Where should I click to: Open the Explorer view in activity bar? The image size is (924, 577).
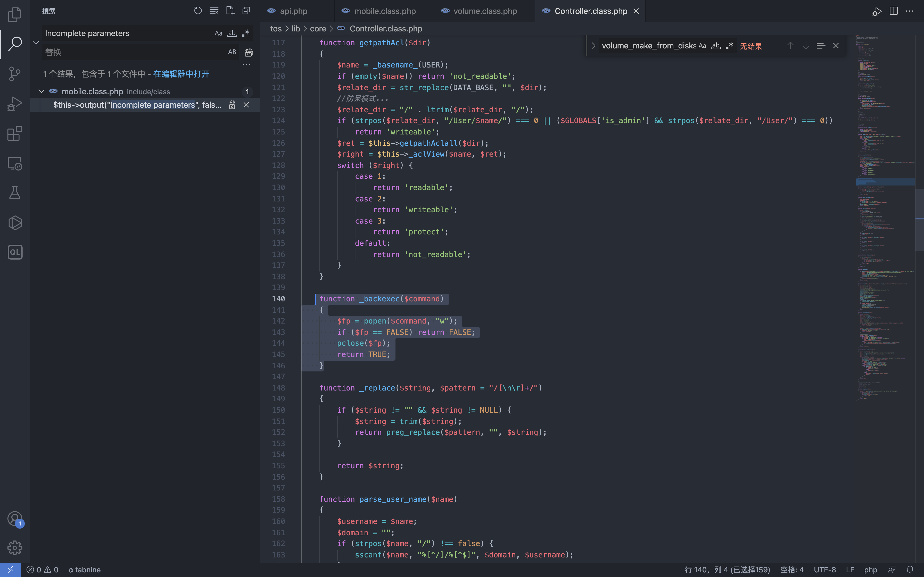tap(14, 14)
